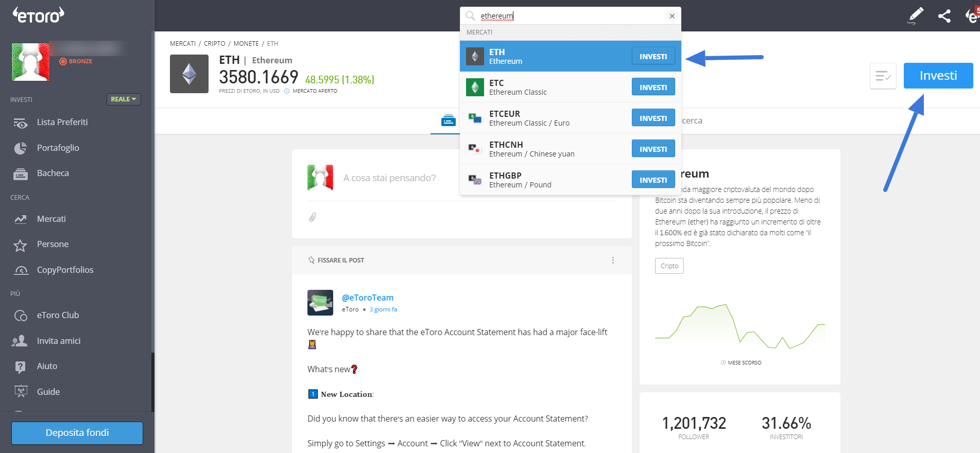Clear search with the X icon
Image resolution: width=980 pixels, height=453 pixels.
pos(672,16)
